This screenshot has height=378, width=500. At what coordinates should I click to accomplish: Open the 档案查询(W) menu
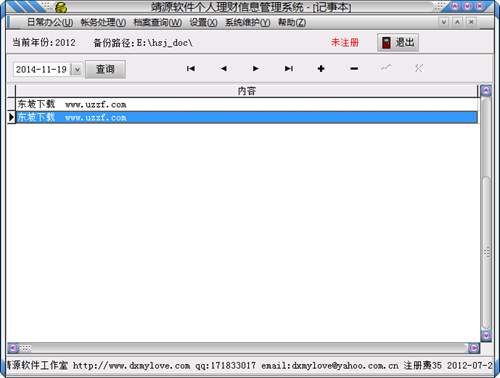coord(158,23)
